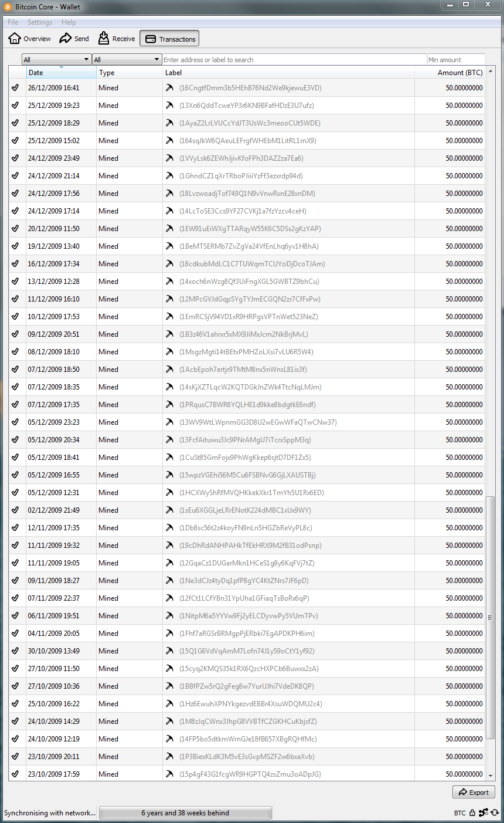Click the network connections icon

coord(483,813)
